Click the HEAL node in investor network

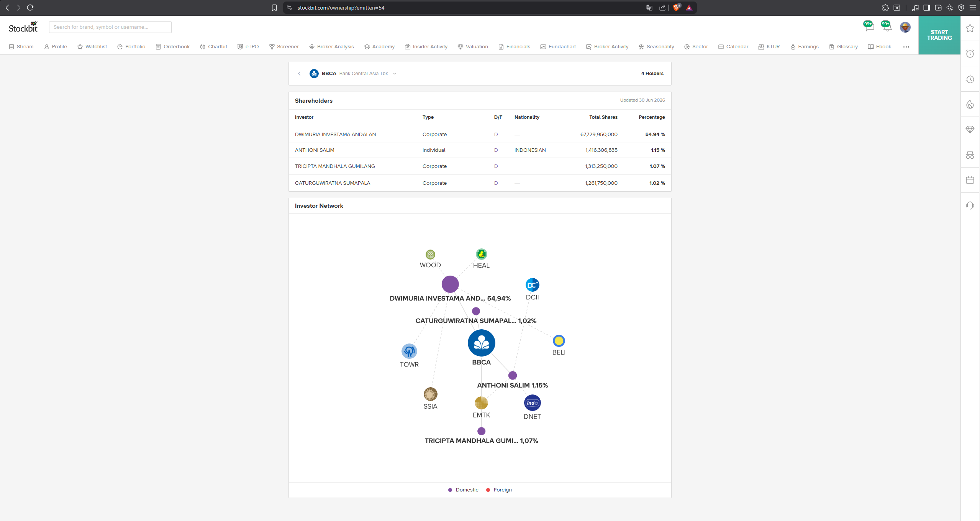481,254
